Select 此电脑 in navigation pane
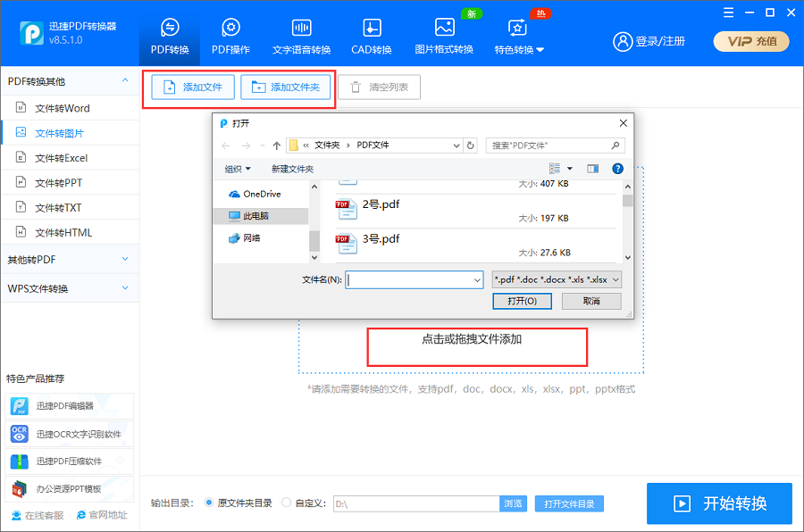 (x=261, y=216)
